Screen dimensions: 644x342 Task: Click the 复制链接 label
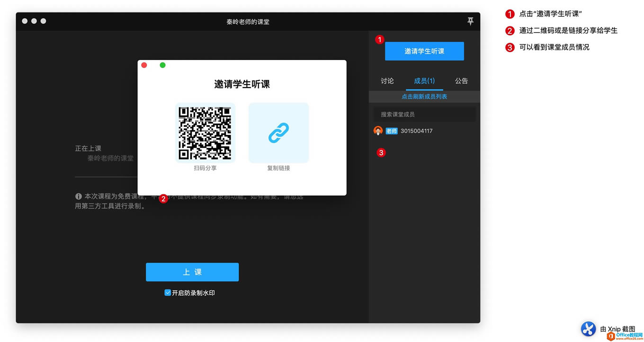[x=278, y=168]
